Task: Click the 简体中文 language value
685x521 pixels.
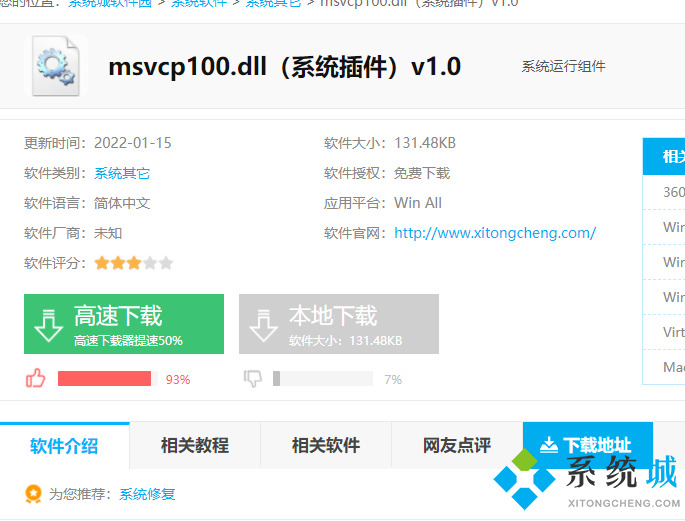Action: (122, 203)
